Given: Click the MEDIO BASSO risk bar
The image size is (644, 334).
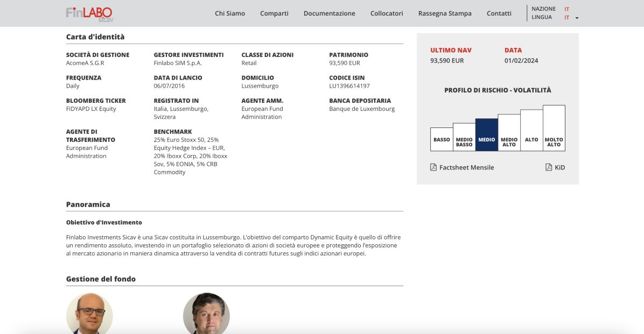Looking at the screenshot, I should [x=464, y=137].
